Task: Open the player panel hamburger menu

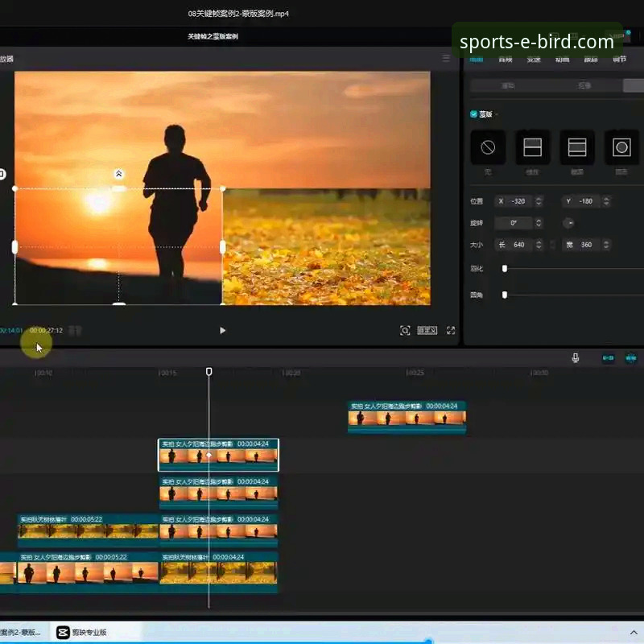Action: coord(446,59)
